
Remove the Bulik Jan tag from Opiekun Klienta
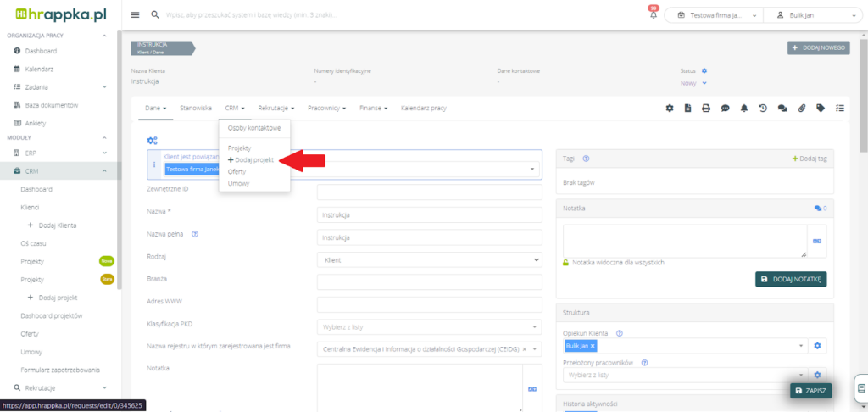[593, 346]
